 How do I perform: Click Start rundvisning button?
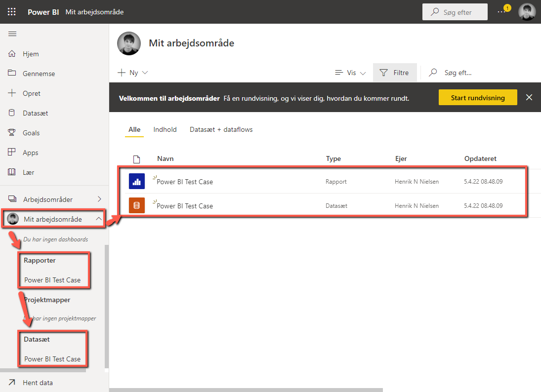click(x=478, y=98)
